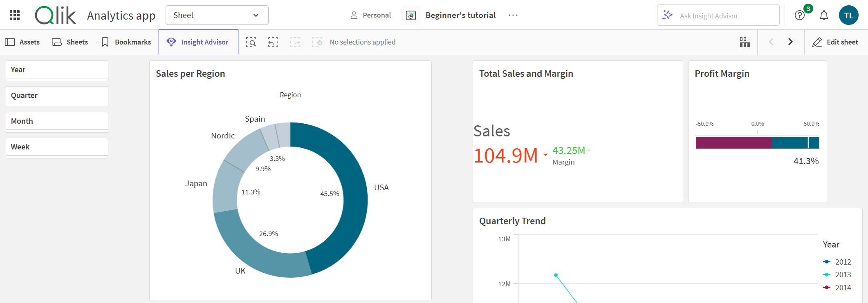
Task: Click the 104.9M Sales KPI value
Action: (x=506, y=156)
